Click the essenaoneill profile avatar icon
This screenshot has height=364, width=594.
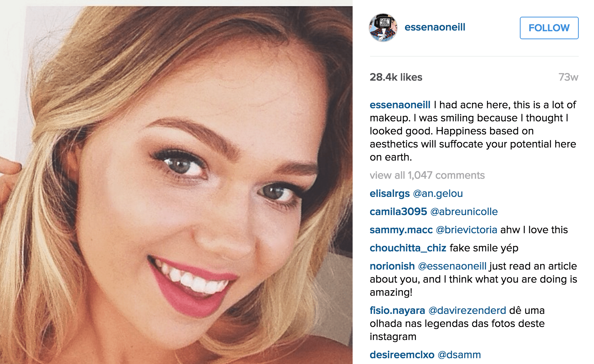[383, 28]
